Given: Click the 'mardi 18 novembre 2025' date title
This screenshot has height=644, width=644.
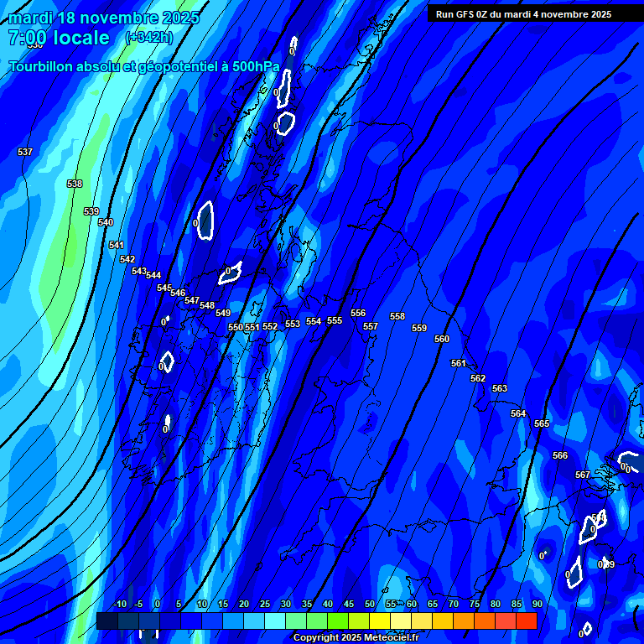Looking at the screenshot, I should [x=104, y=18].
